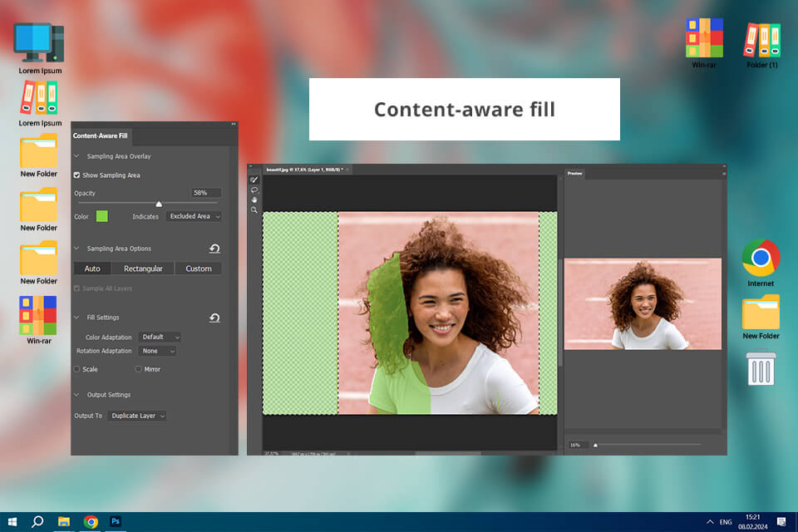Open the Indicates Excluded Area dropdown
This screenshot has width=798, height=532.
pyautogui.click(x=194, y=216)
